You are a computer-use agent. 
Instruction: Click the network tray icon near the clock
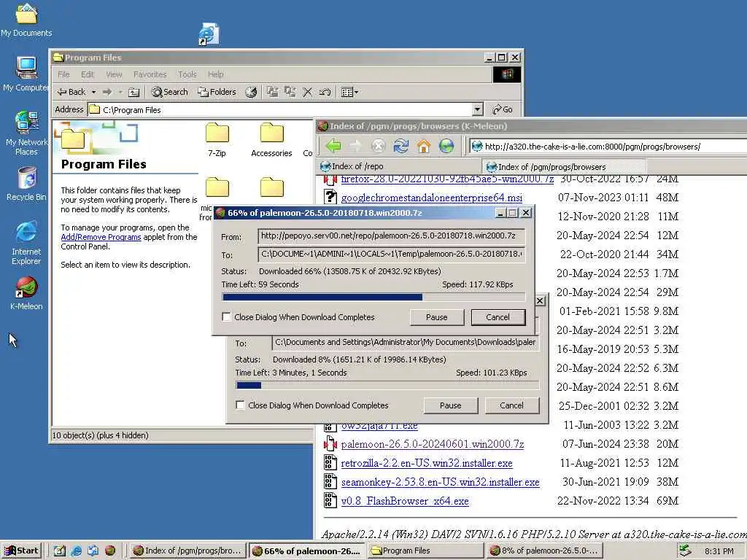pos(684,551)
